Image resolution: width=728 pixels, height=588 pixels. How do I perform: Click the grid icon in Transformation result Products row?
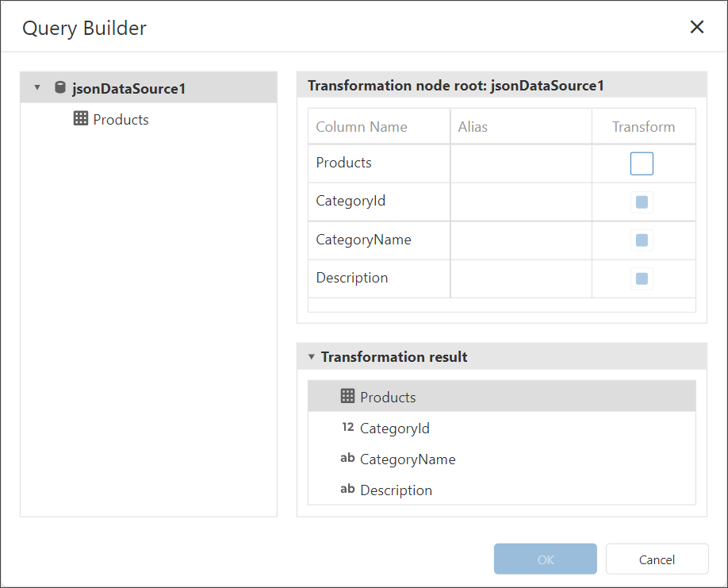tap(347, 397)
